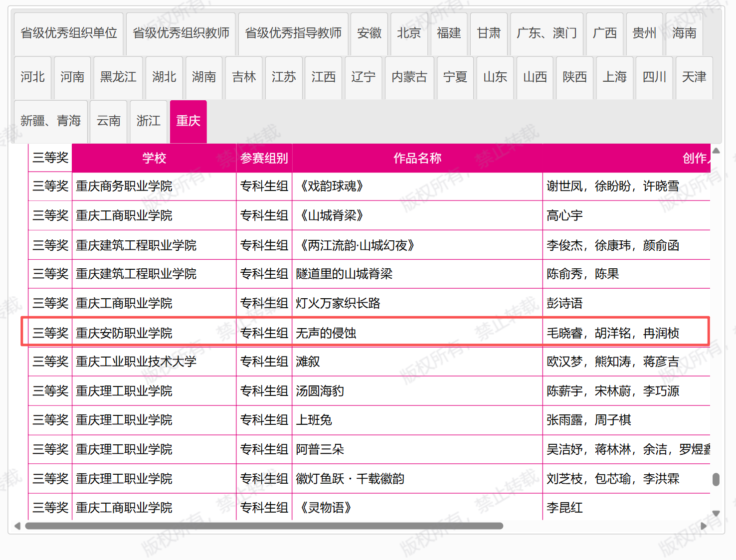
Task: Click the vertical scrollbar thumb
Action: tap(716, 479)
